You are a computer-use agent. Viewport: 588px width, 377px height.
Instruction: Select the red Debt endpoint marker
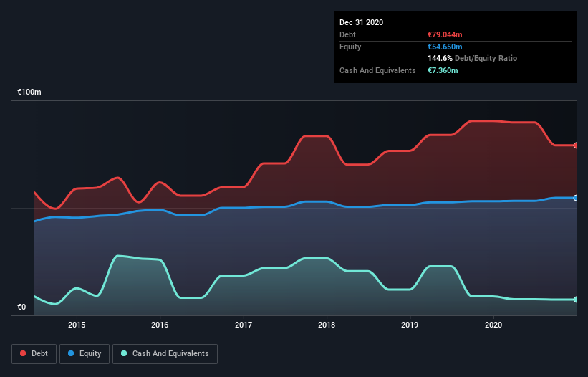[x=576, y=145]
